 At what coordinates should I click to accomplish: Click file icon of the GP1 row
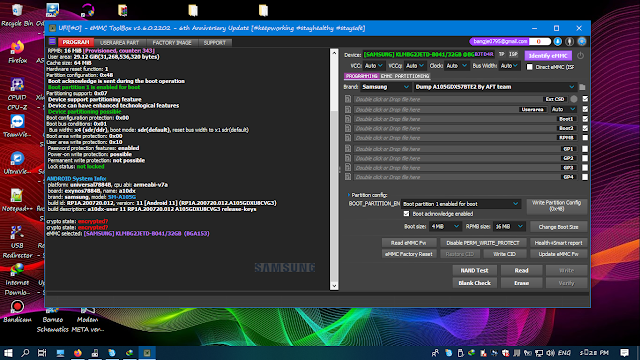348,149
